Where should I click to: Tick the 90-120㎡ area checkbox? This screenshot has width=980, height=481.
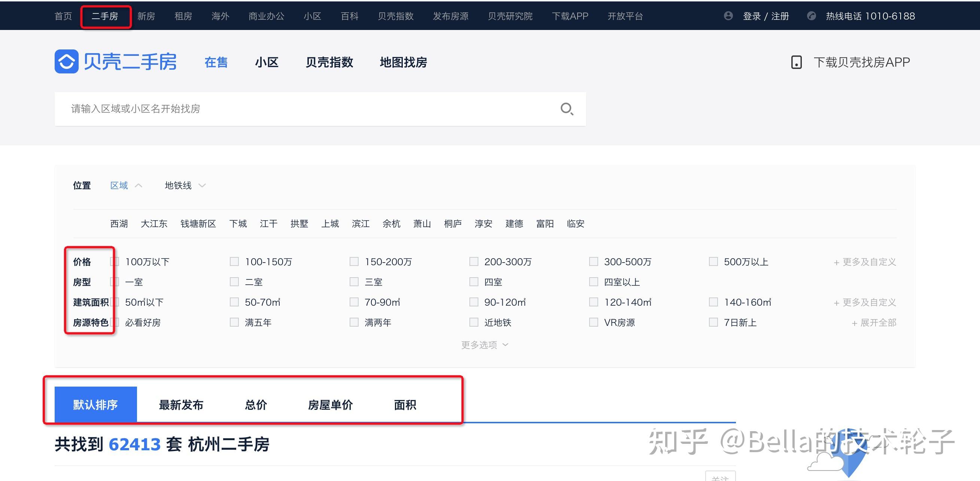pos(474,302)
